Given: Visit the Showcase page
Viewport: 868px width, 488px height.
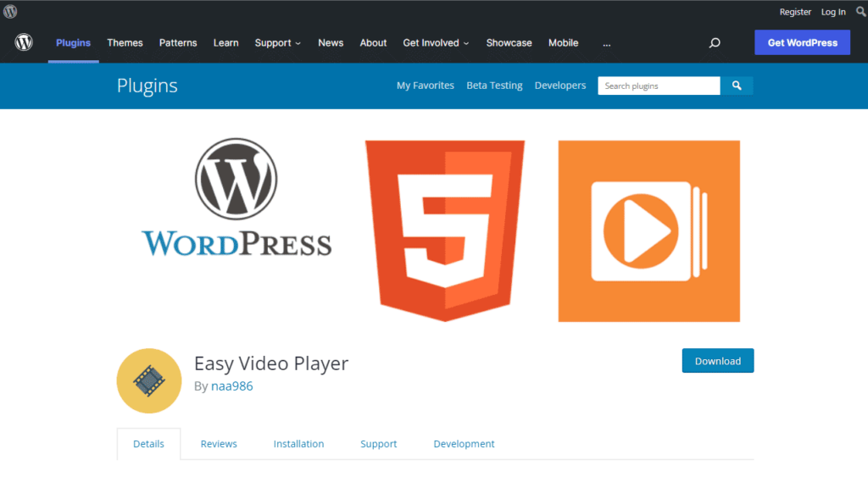Looking at the screenshot, I should tap(509, 42).
